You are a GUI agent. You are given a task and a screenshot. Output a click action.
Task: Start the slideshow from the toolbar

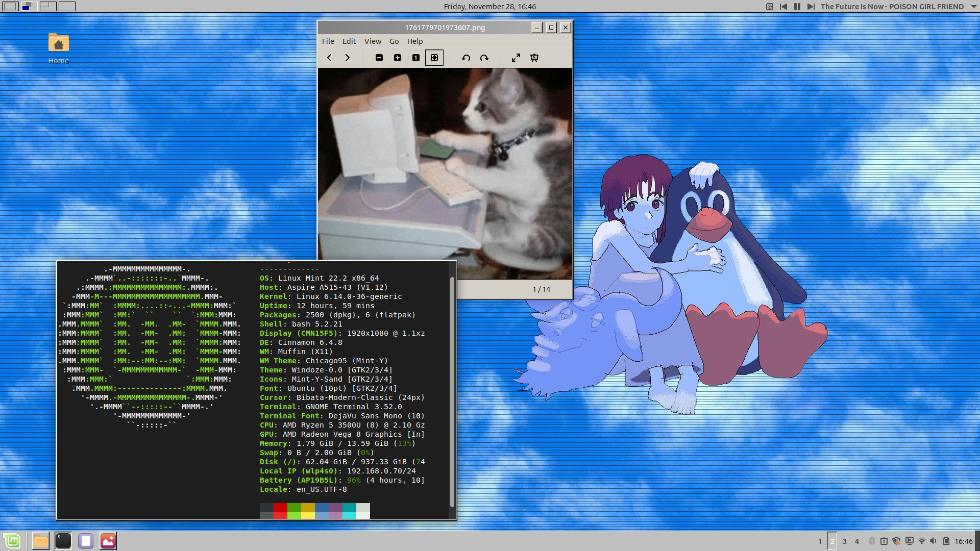click(x=534, y=58)
